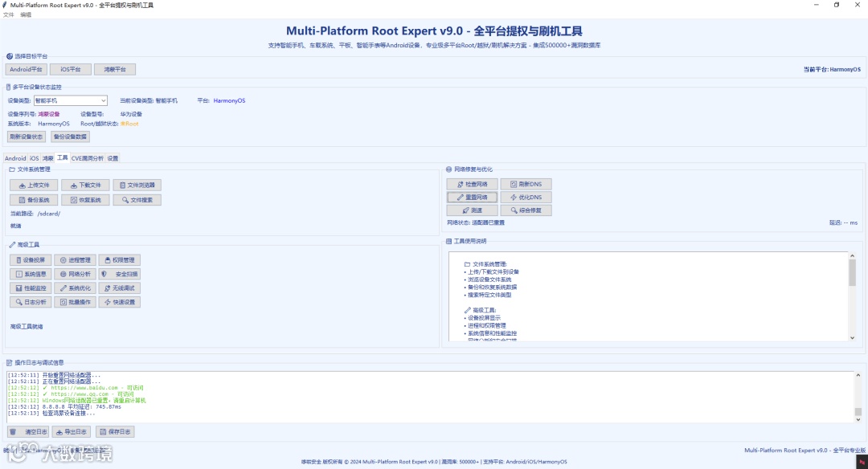
Task: Click the 当前平台: HarmonyOS label
Action: coord(832,70)
